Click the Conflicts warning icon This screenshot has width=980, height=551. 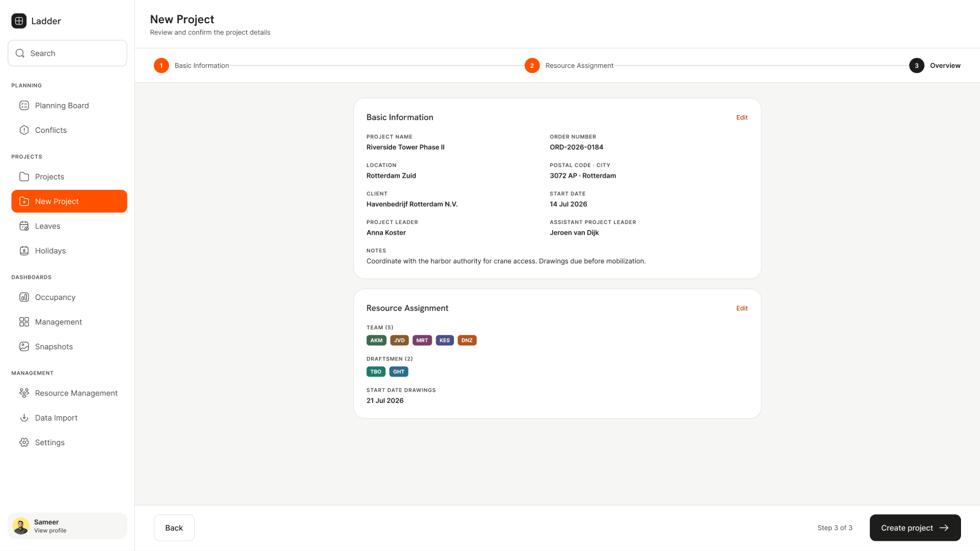24,130
